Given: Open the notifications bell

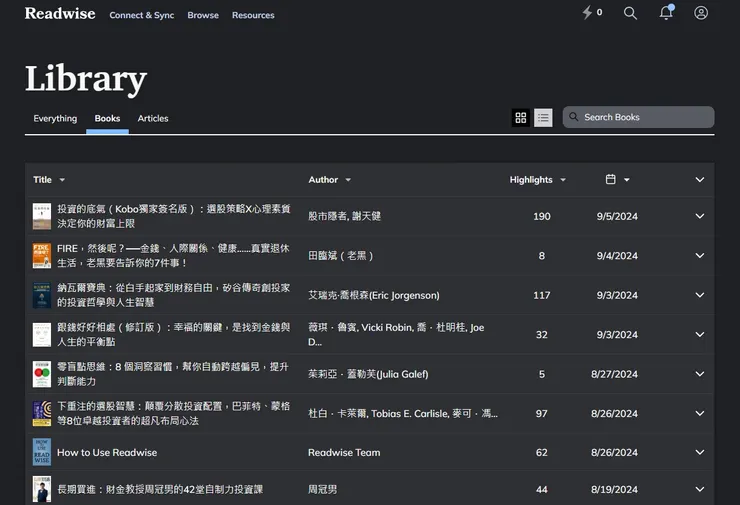Looking at the screenshot, I should (666, 13).
